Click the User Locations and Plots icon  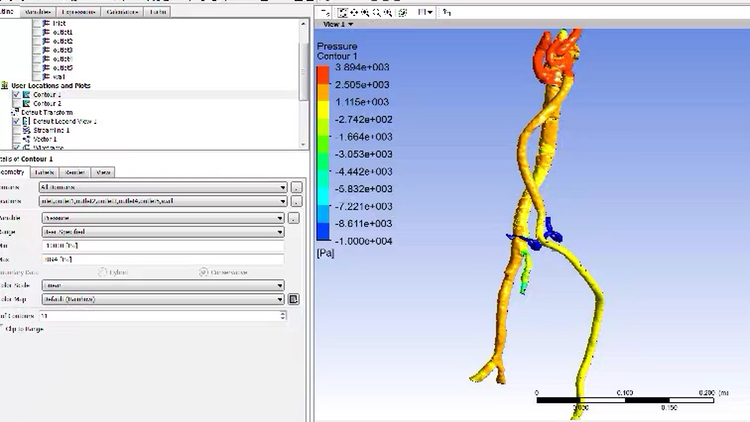click(5, 86)
